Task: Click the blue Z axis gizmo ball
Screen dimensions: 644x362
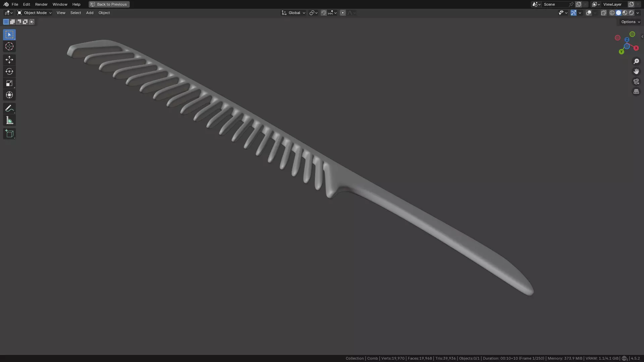Action: point(627,40)
